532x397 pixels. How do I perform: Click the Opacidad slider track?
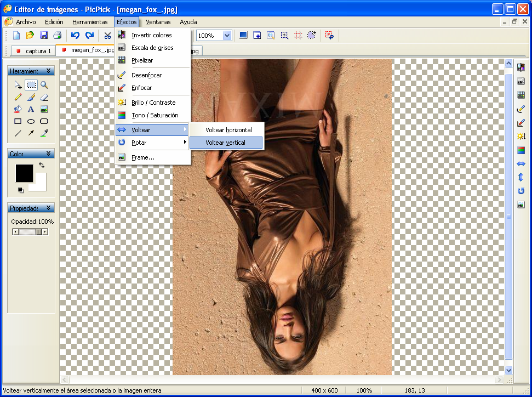pyautogui.click(x=30, y=232)
